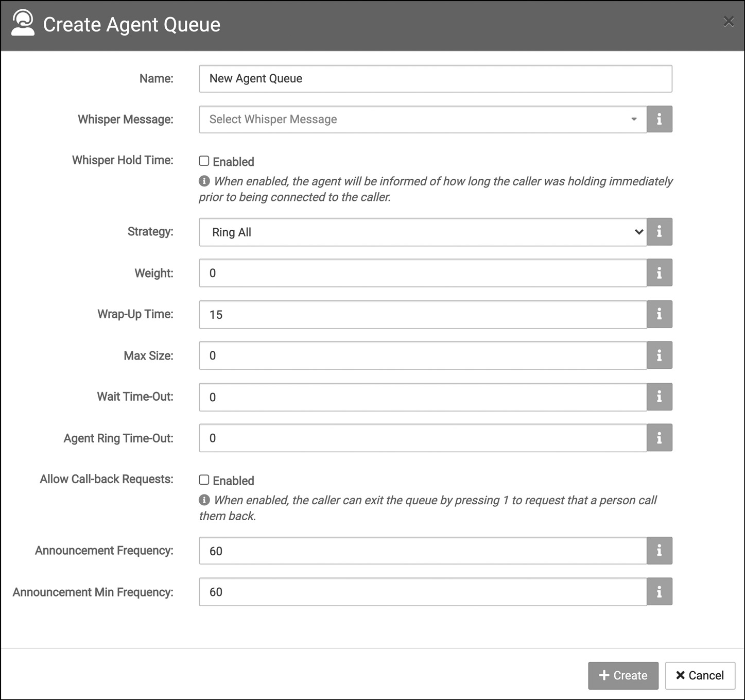Click the Cancel button
The width and height of the screenshot is (745, 700).
tap(700, 675)
